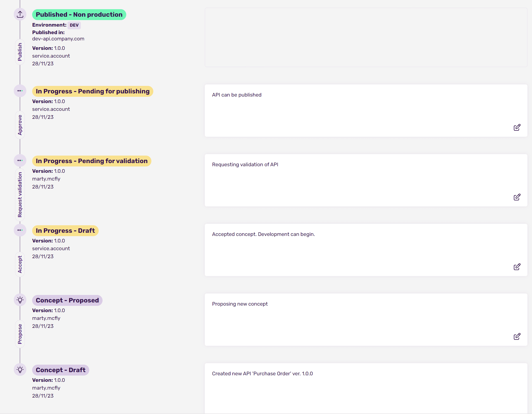Edit the 'API can be published' comment
The image size is (532, 414).
click(517, 128)
